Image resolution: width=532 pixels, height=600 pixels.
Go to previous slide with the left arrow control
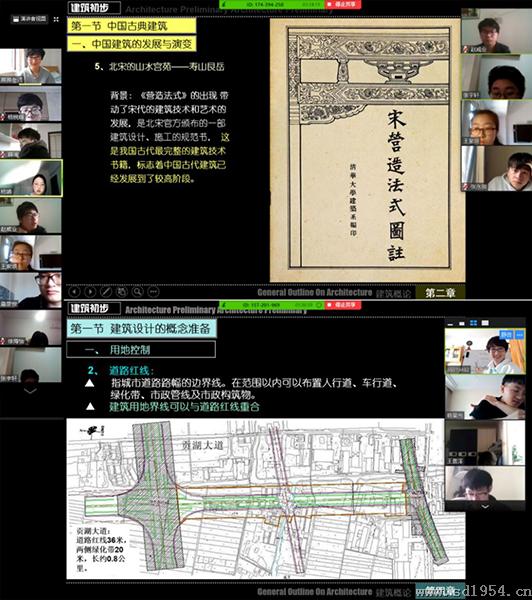click(74, 292)
